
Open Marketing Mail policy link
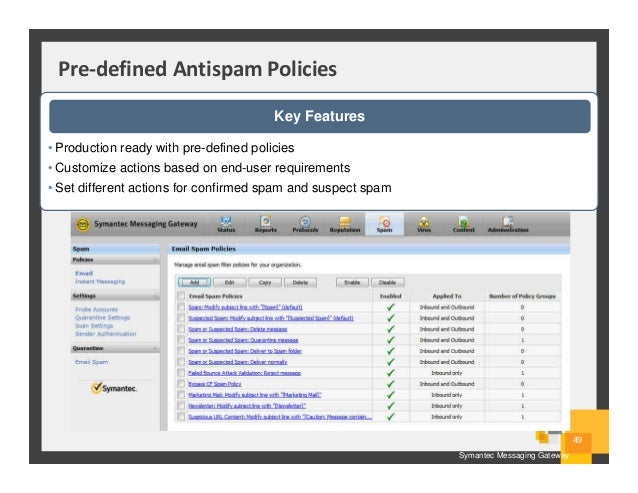pos(255,395)
